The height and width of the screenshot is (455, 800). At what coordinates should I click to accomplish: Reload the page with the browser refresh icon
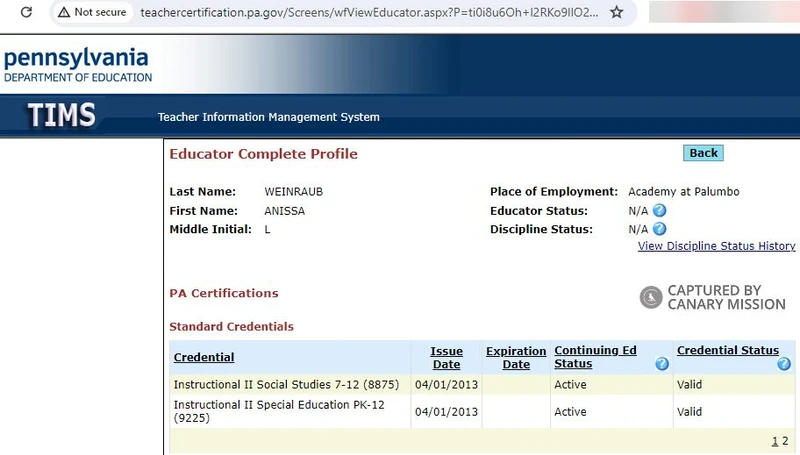[x=26, y=12]
